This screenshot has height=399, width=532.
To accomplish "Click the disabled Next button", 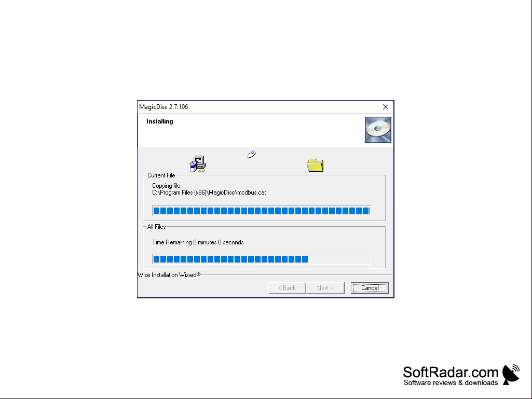I will pos(325,288).
